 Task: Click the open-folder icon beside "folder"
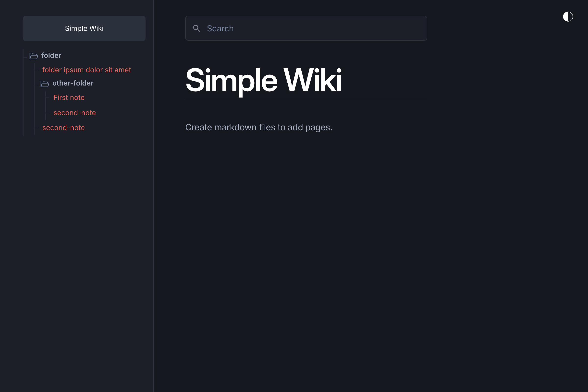34,56
